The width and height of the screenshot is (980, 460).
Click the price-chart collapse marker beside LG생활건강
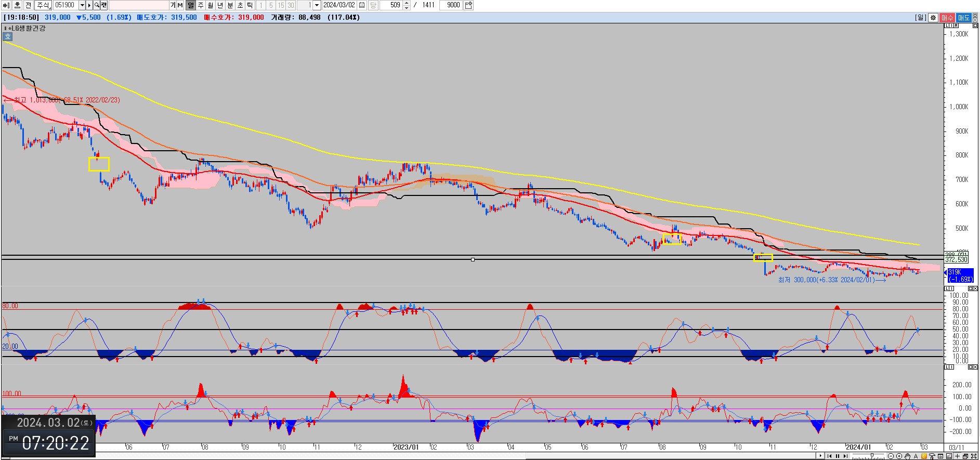coord(6,28)
